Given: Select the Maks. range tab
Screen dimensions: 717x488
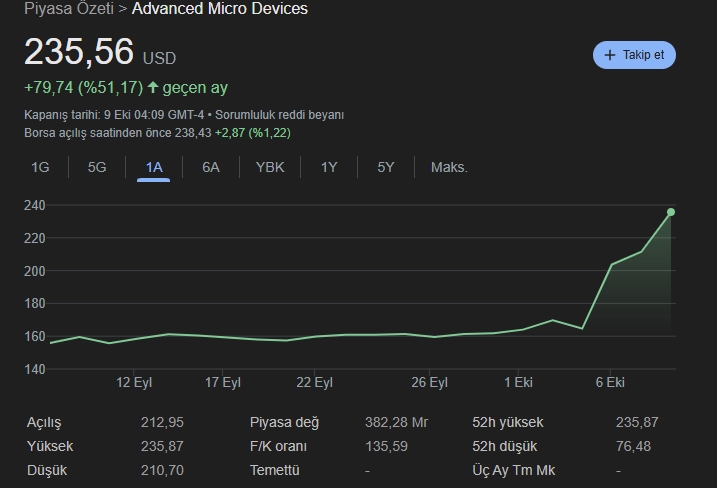Looking at the screenshot, I should tap(449, 167).
